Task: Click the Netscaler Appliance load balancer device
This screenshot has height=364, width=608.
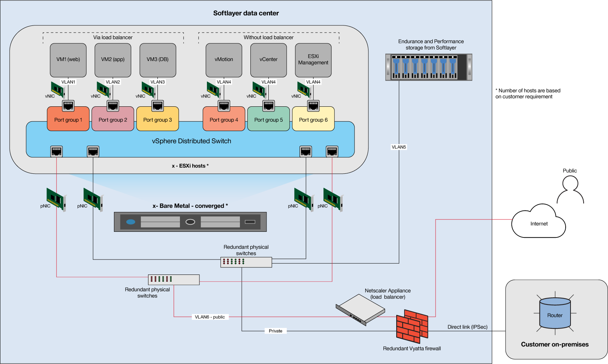Action: click(360, 309)
